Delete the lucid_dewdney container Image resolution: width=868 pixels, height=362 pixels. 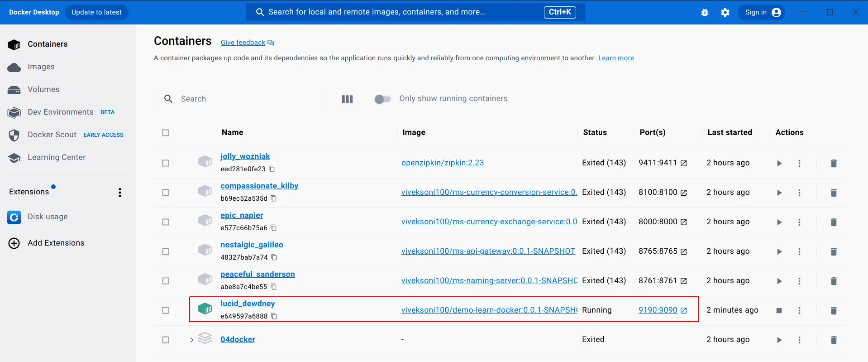pyautogui.click(x=834, y=310)
